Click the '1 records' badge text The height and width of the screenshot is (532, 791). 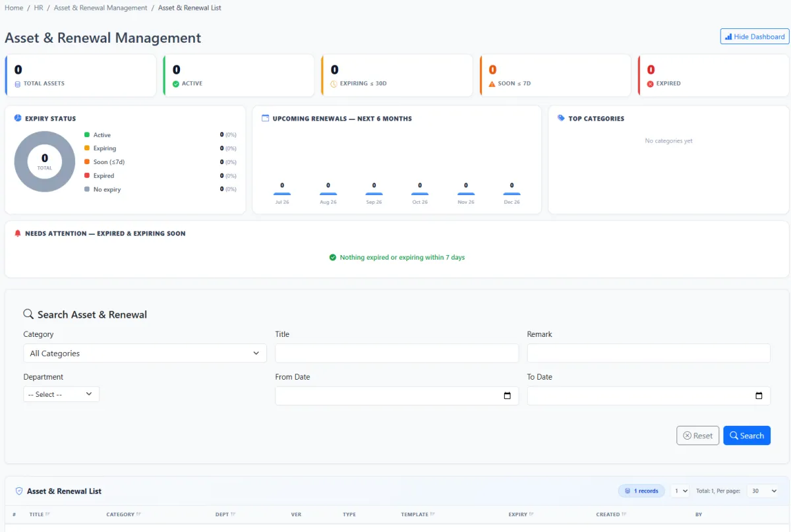click(x=646, y=491)
